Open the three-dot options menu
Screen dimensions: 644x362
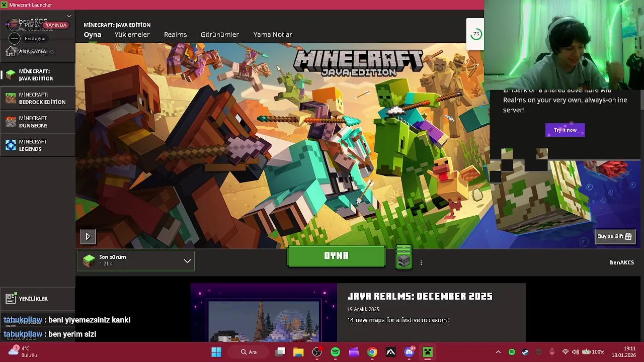tap(421, 262)
